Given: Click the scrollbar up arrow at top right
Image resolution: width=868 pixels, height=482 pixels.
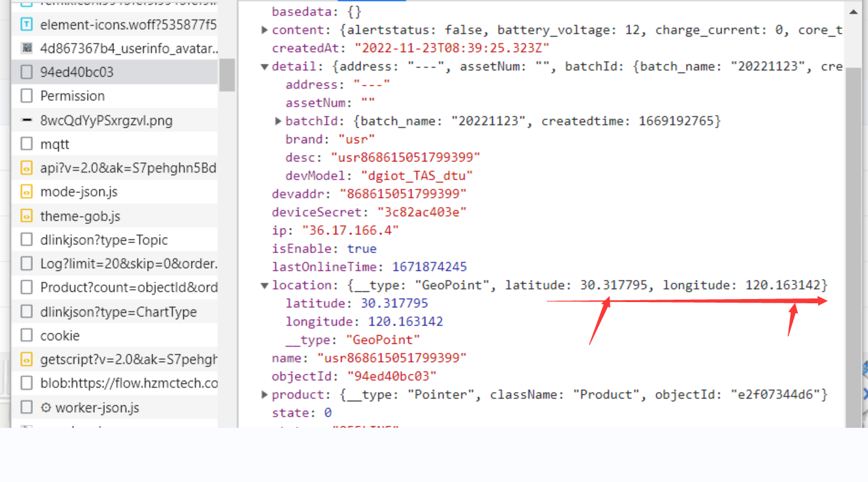Looking at the screenshot, I should pyautogui.click(x=853, y=11).
